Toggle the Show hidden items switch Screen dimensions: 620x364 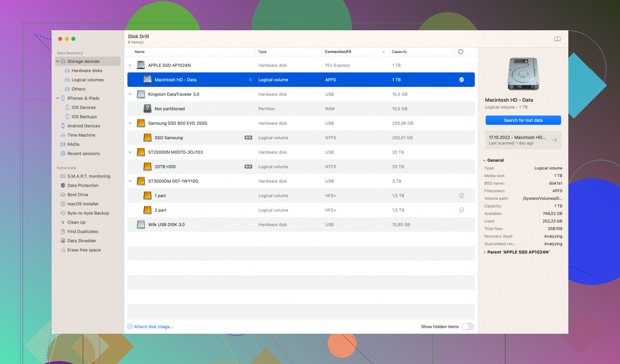[467, 326]
